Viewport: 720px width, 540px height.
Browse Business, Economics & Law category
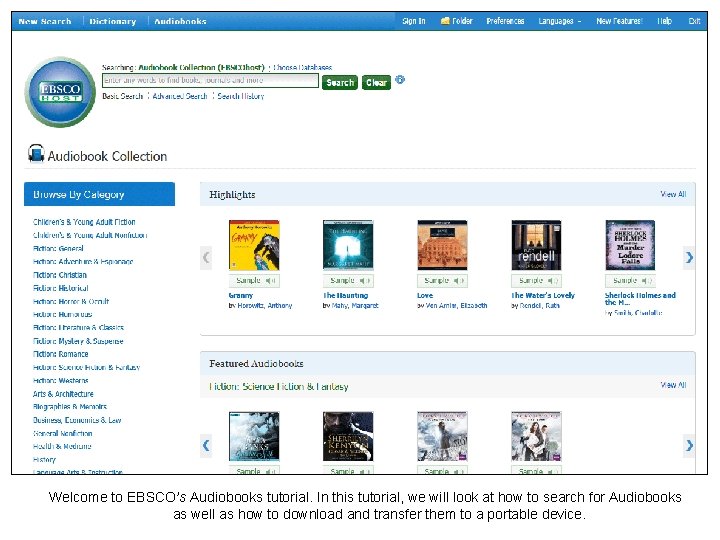[x=77, y=420]
